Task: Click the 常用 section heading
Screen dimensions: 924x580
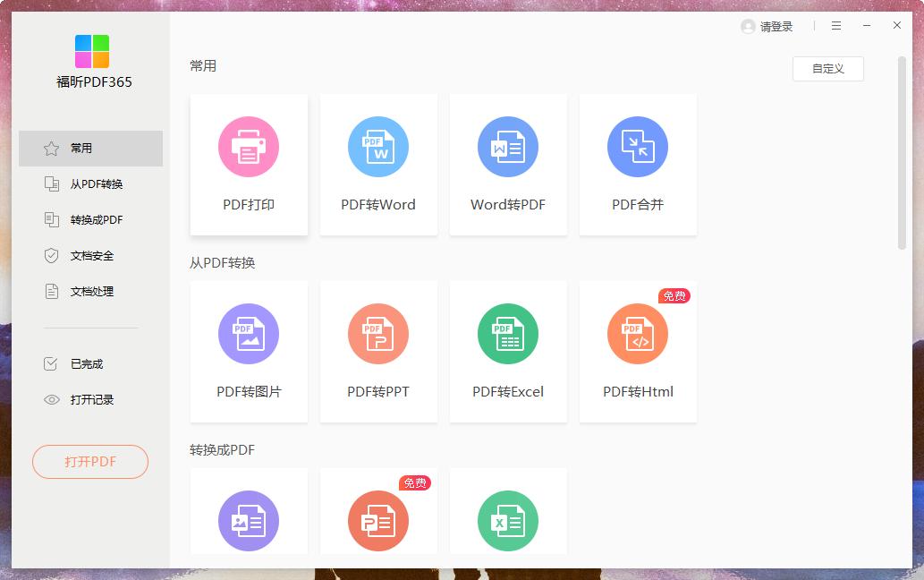Action: click(203, 65)
